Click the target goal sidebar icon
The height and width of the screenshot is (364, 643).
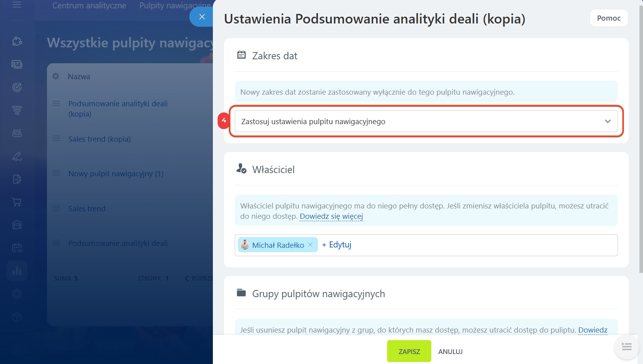pyautogui.click(x=17, y=87)
